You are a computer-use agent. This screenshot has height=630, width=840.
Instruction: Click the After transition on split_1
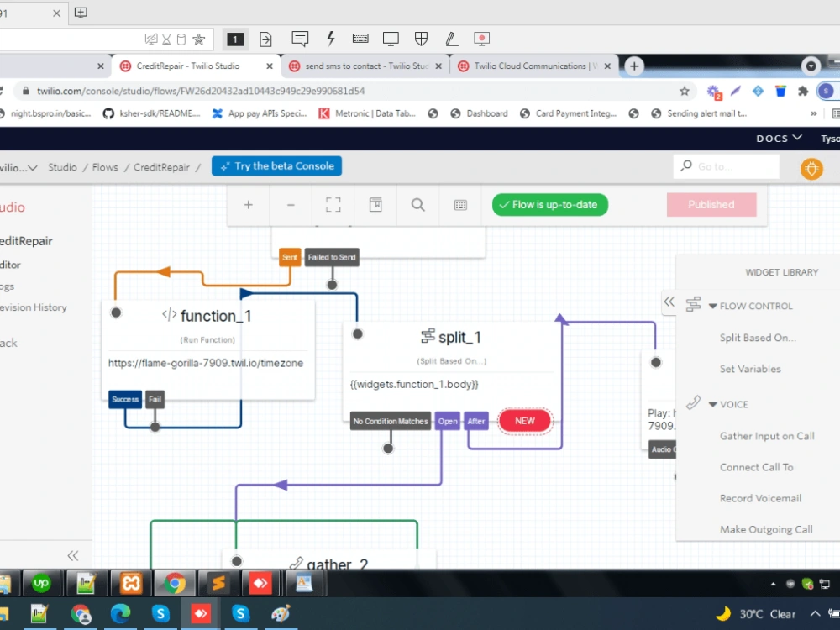click(475, 421)
